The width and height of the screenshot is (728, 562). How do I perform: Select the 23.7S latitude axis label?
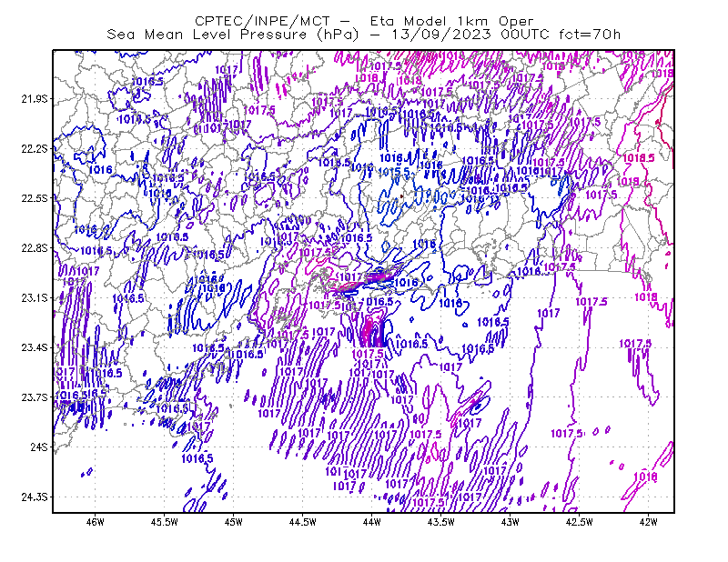(35, 397)
